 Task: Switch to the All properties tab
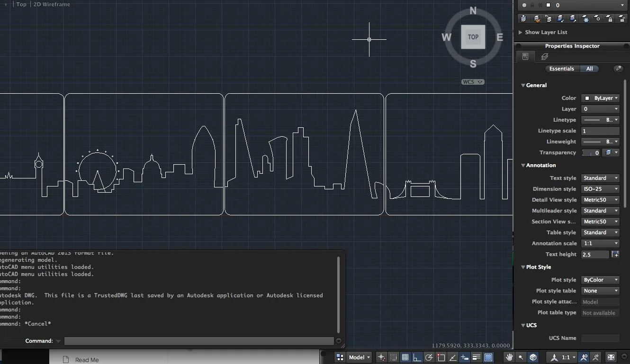pyautogui.click(x=590, y=69)
